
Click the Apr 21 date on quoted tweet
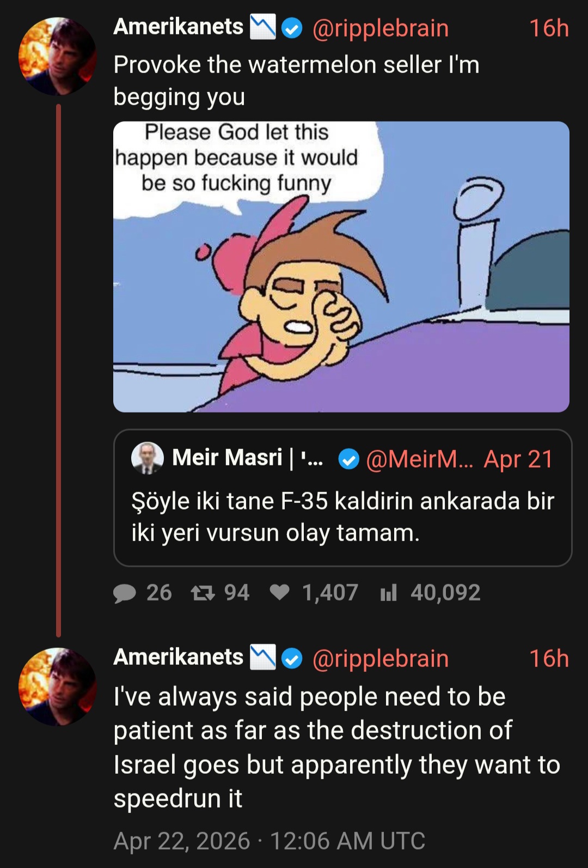pos(518,459)
